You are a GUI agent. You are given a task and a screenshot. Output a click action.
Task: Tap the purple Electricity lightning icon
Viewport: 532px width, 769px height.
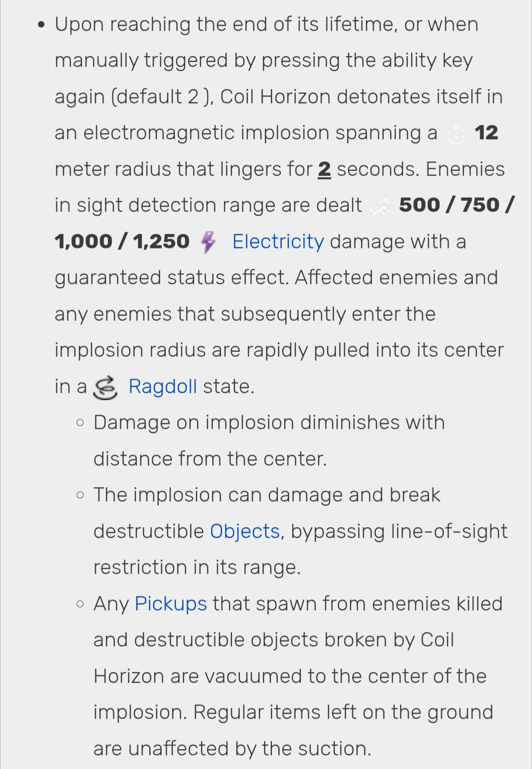(208, 242)
